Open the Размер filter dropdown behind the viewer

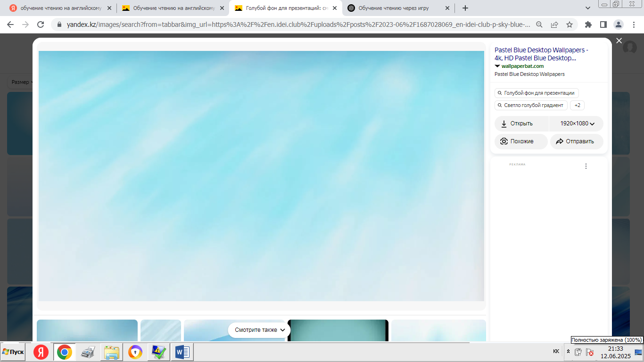(x=22, y=82)
